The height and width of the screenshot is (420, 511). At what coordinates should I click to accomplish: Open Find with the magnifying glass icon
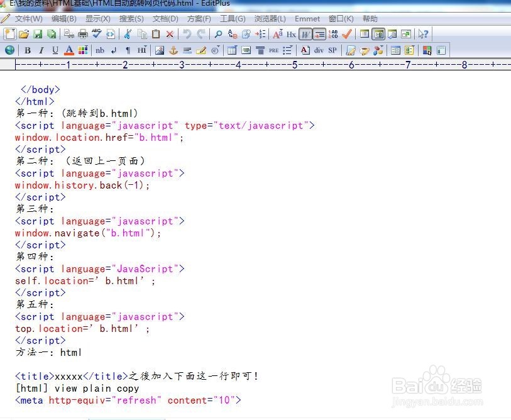tap(218, 34)
